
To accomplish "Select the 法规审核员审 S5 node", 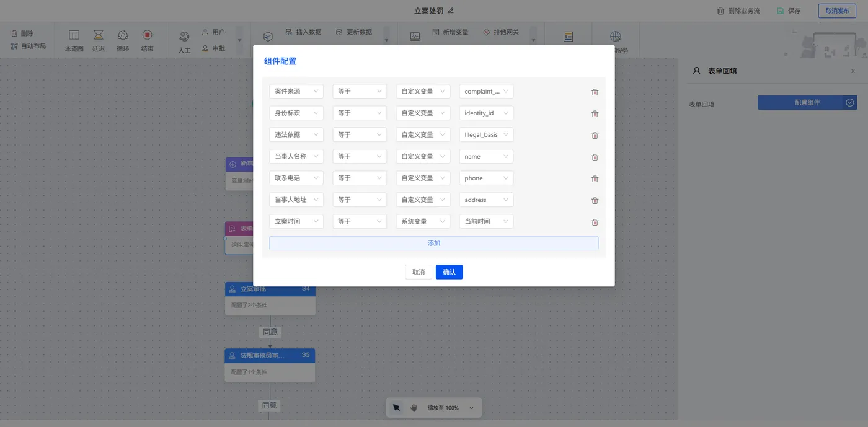I will pyautogui.click(x=270, y=365).
